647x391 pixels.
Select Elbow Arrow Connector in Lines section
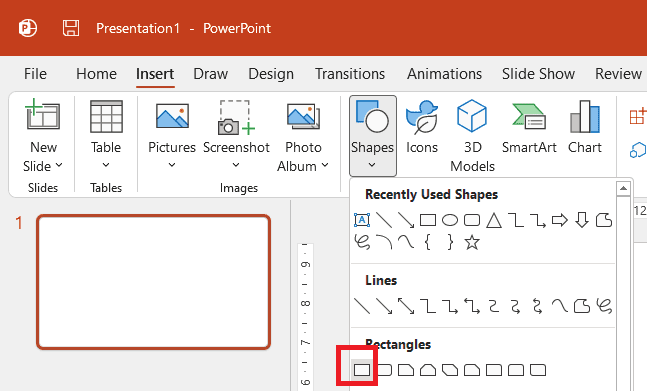[x=450, y=306]
